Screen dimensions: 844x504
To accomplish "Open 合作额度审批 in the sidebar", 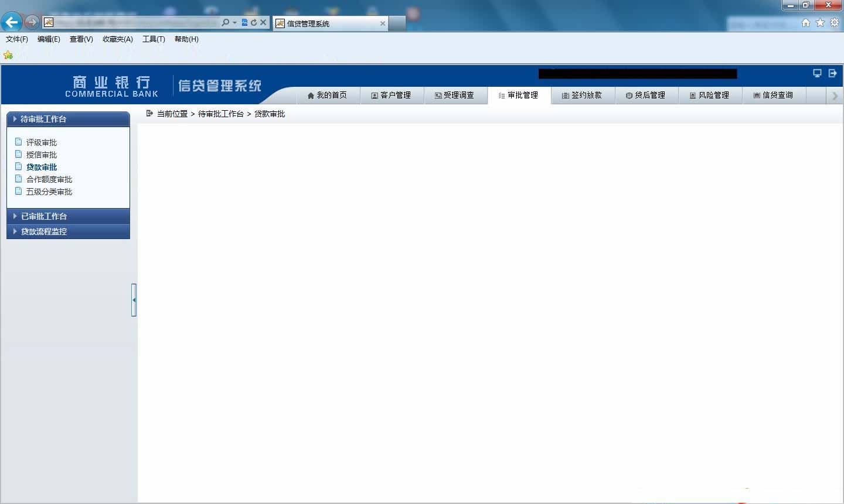I will (49, 179).
